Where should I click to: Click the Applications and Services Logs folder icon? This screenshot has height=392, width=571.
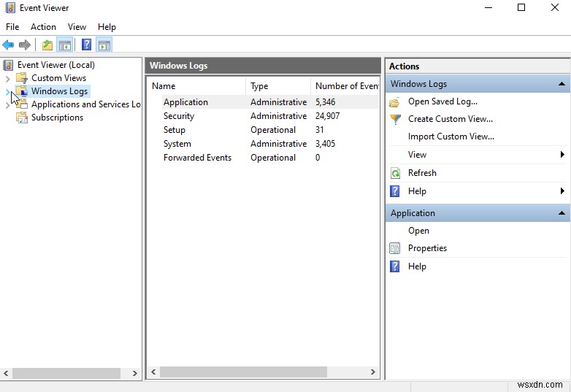pyautogui.click(x=22, y=104)
